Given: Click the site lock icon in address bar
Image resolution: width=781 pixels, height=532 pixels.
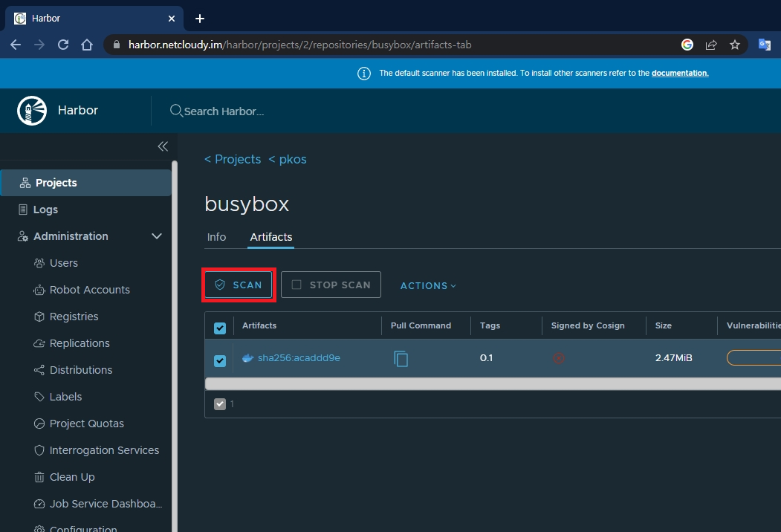Looking at the screenshot, I should (117, 45).
